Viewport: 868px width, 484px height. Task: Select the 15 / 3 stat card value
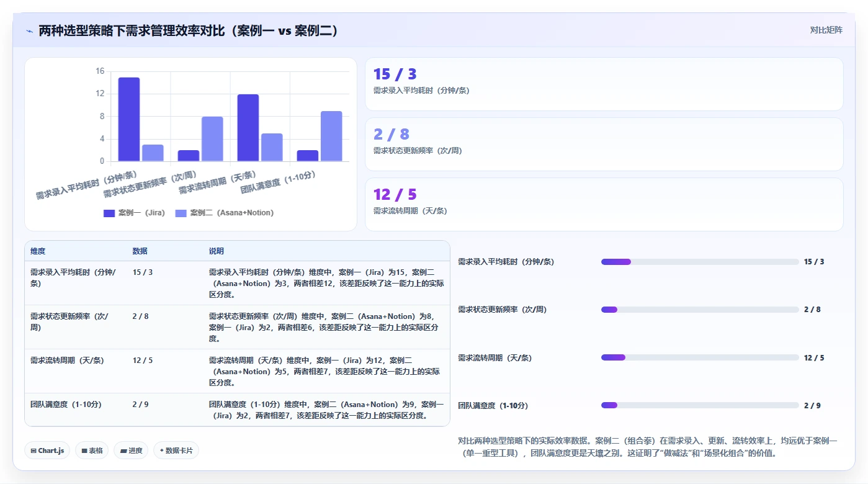(x=395, y=74)
